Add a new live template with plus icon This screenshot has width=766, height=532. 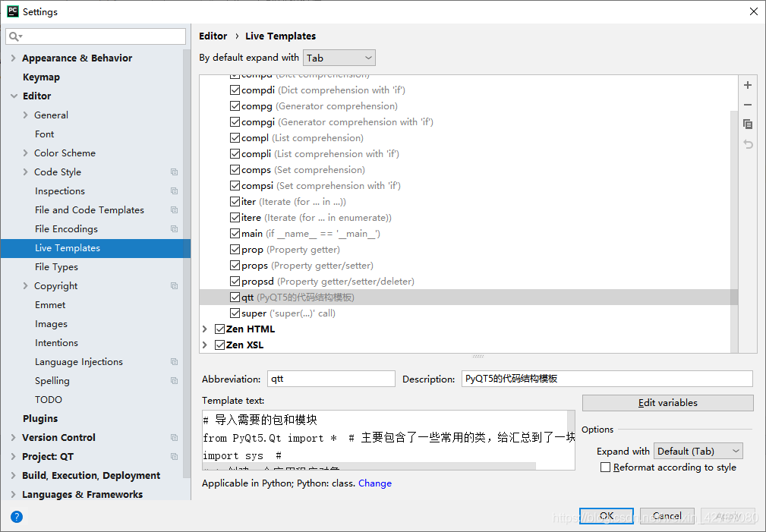[x=748, y=85]
